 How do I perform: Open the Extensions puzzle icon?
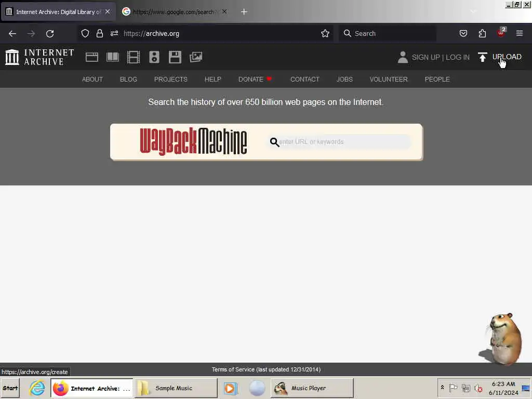(482, 33)
